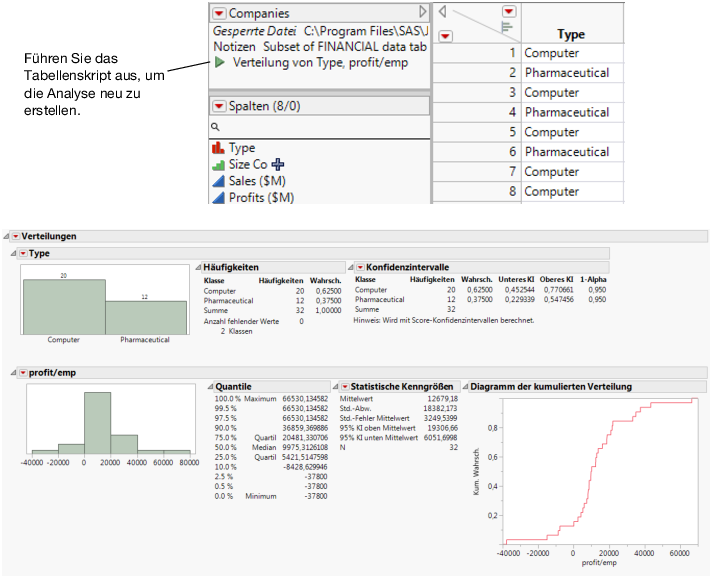Click the Häufigkeiten Summe row value 32

(300, 311)
